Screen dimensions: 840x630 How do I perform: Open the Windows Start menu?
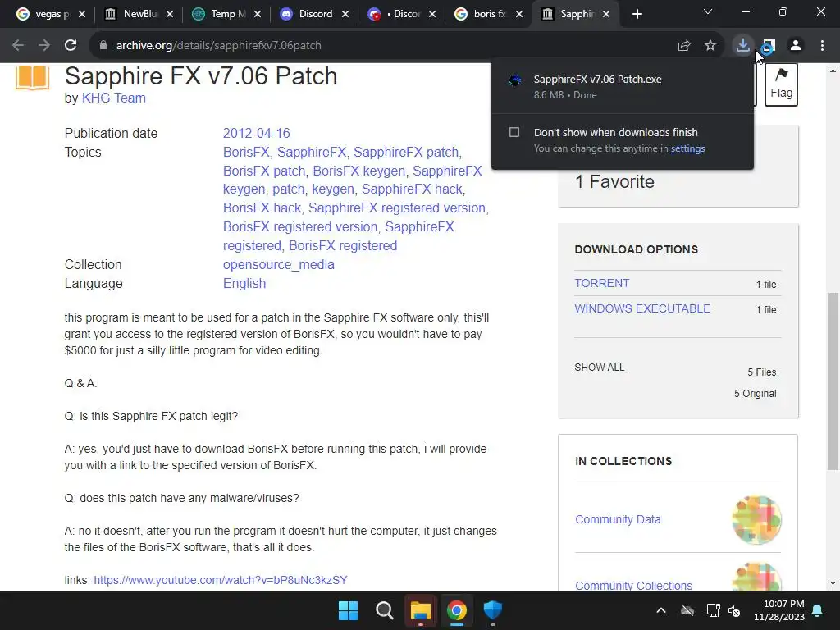click(348, 610)
